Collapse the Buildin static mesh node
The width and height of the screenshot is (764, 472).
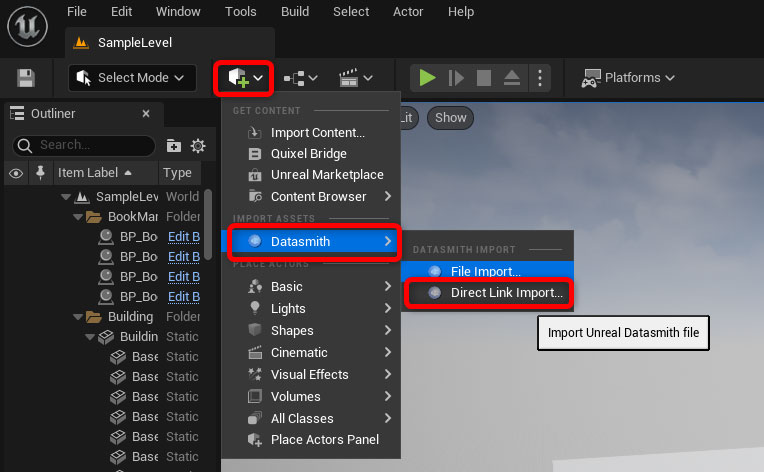click(90, 337)
